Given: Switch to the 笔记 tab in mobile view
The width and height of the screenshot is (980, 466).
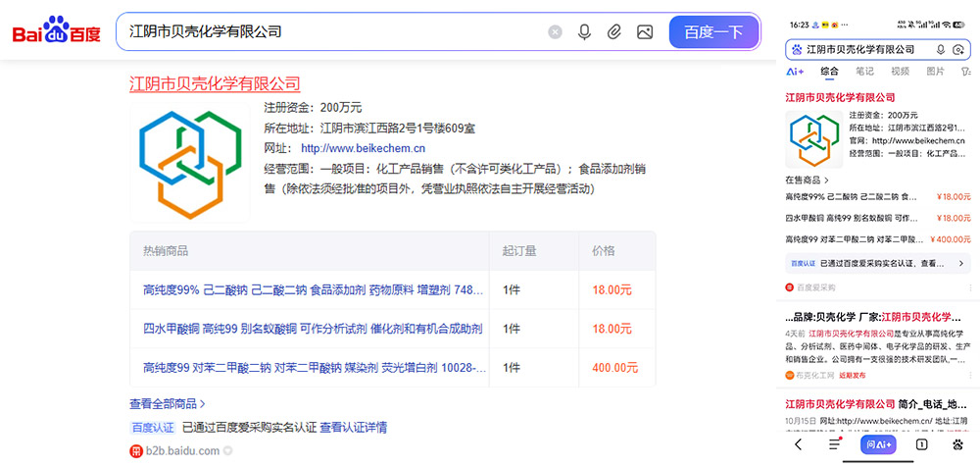Looking at the screenshot, I should click(x=864, y=72).
